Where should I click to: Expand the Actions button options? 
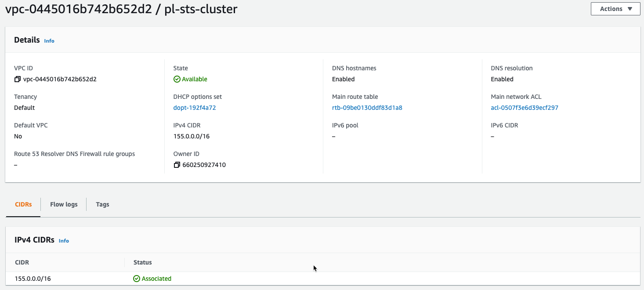(615, 9)
